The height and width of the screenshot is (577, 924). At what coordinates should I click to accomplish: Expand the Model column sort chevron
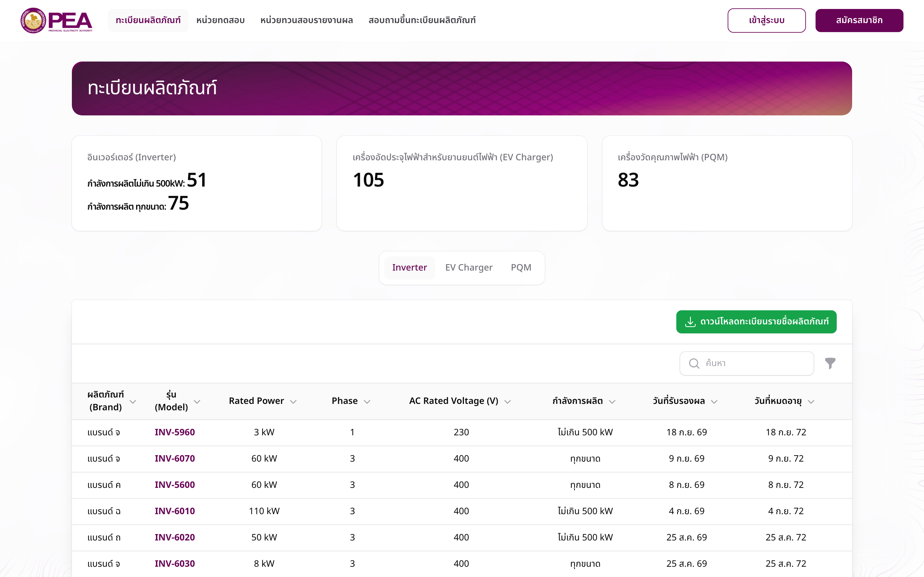point(197,401)
